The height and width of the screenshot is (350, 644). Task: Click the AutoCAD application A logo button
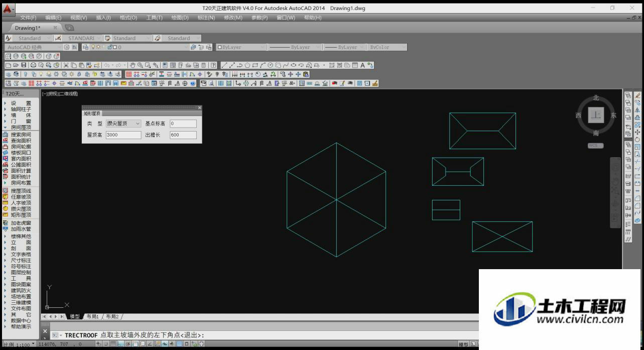(8, 9)
